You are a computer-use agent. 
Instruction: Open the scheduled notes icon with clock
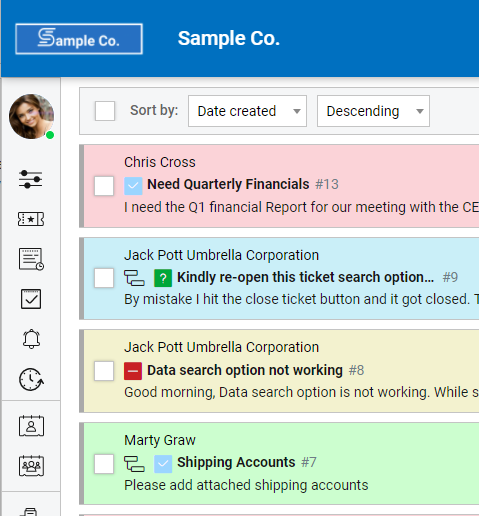click(31, 259)
